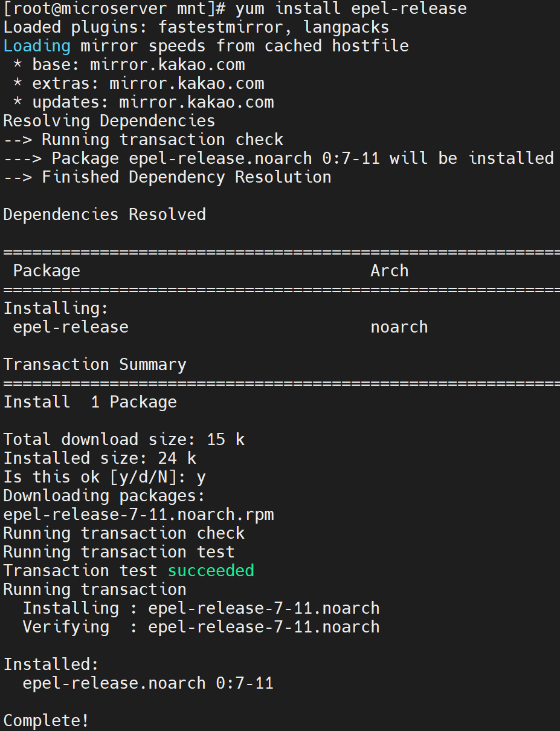The image size is (560, 731).
Task: Click the 'Resolving Dependencies' line
Action: click(109, 121)
